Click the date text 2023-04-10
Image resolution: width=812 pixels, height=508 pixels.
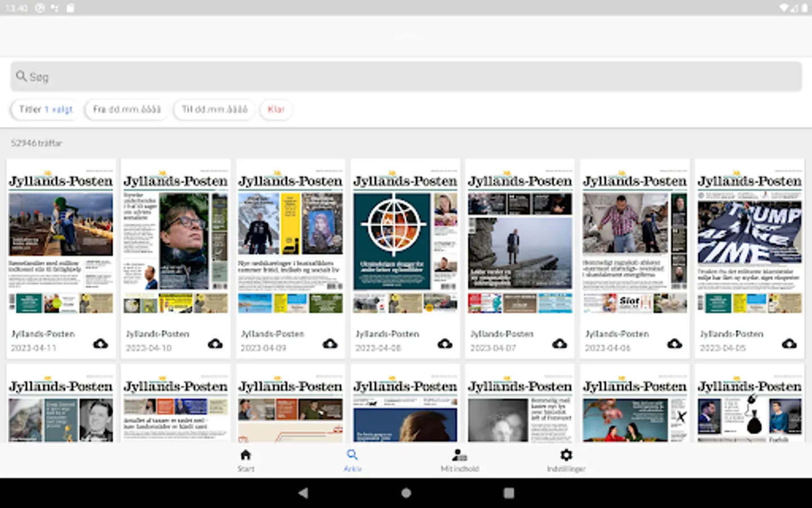tap(149, 348)
